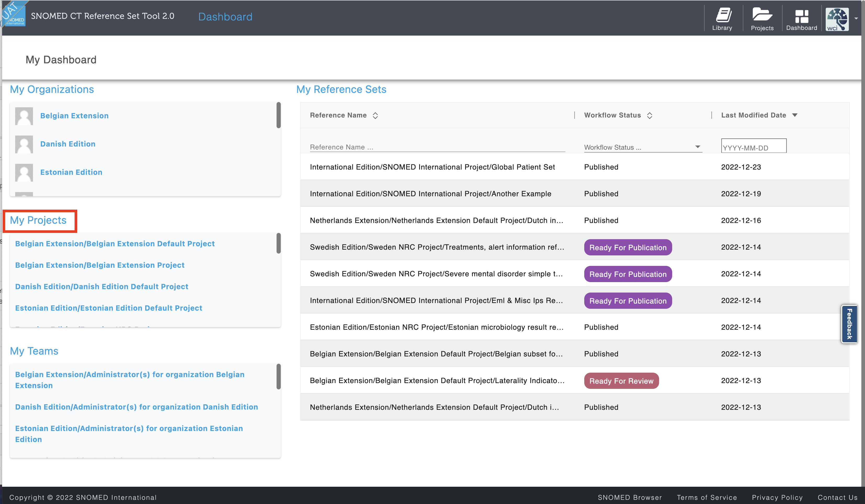865x504 pixels.
Task: Open Estonian Edition organization
Action: [x=71, y=172]
